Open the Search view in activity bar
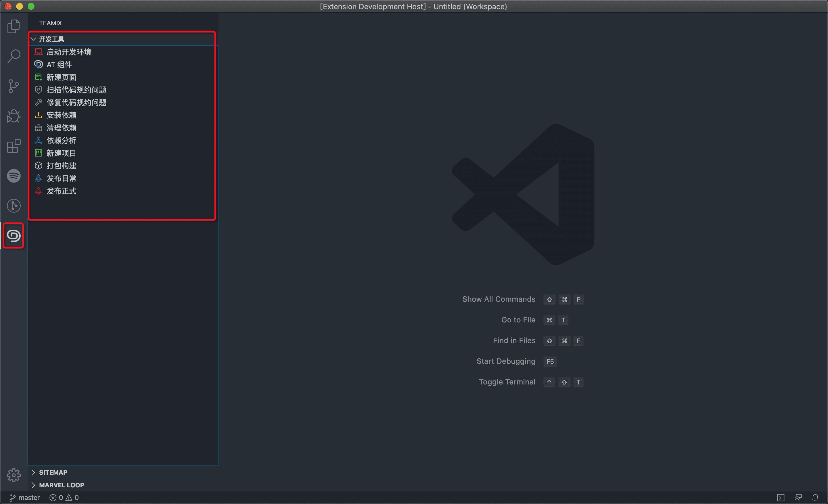 click(14, 56)
